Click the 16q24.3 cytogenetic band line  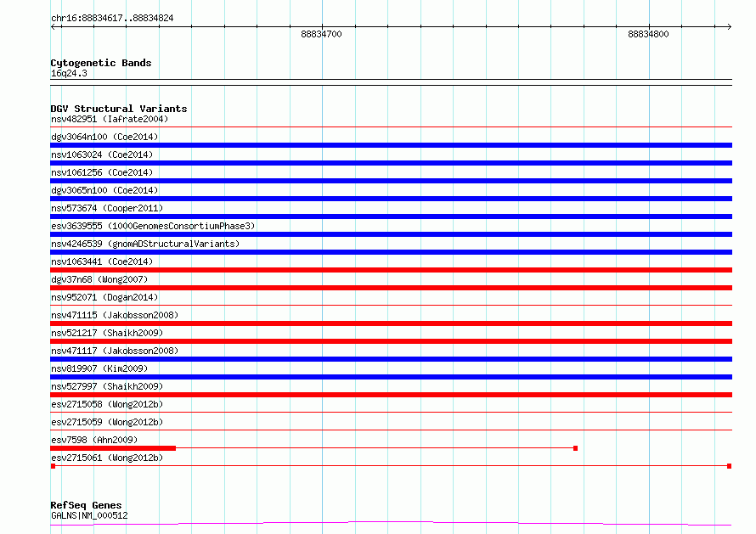click(391, 82)
